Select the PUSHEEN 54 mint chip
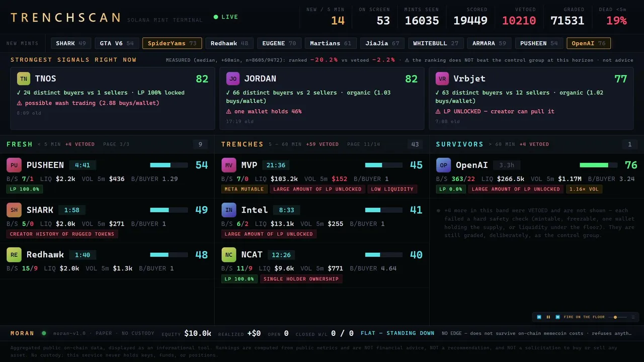644x362 pixels. (x=539, y=44)
